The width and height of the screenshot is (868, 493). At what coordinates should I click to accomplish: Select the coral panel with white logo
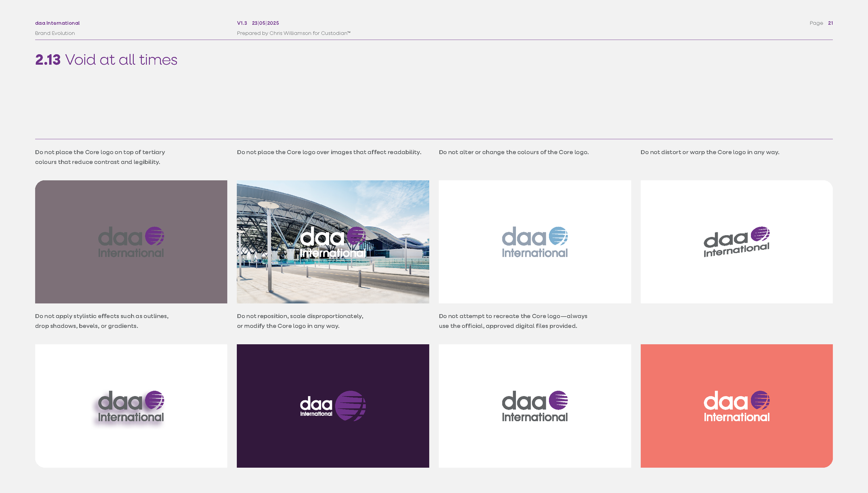(736, 406)
